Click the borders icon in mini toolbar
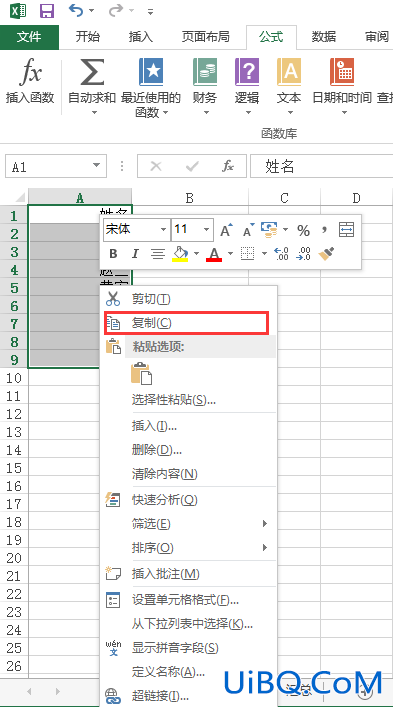 (x=247, y=254)
